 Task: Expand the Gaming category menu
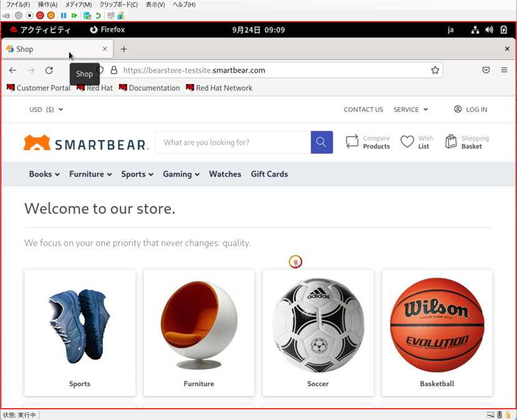pos(181,174)
